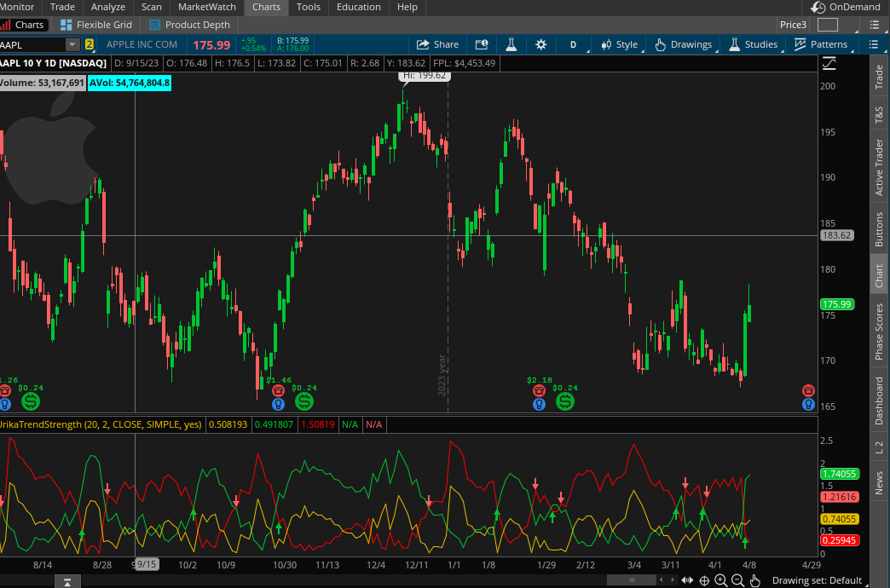Open the Share chart menu
Viewport: 890px width, 588px height.
(x=437, y=44)
